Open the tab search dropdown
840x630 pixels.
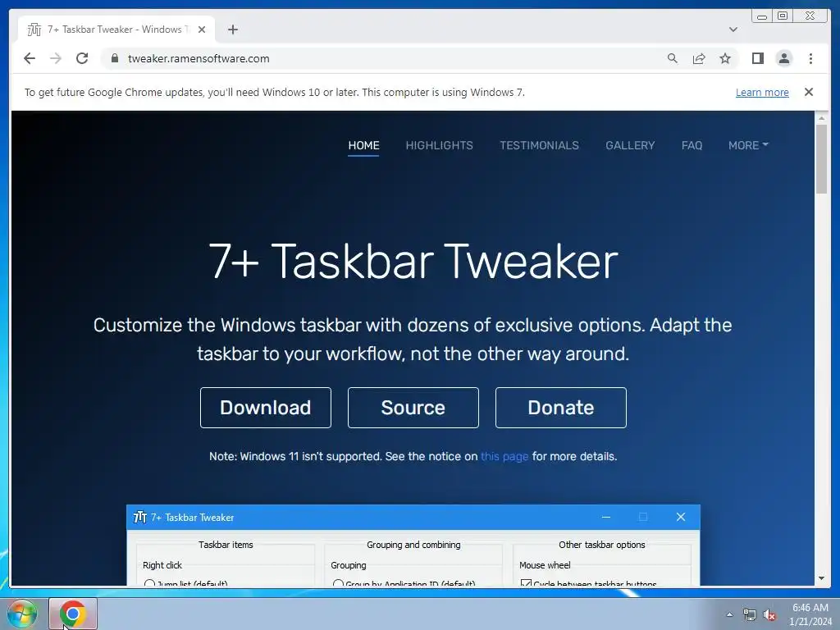click(x=733, y=30)
